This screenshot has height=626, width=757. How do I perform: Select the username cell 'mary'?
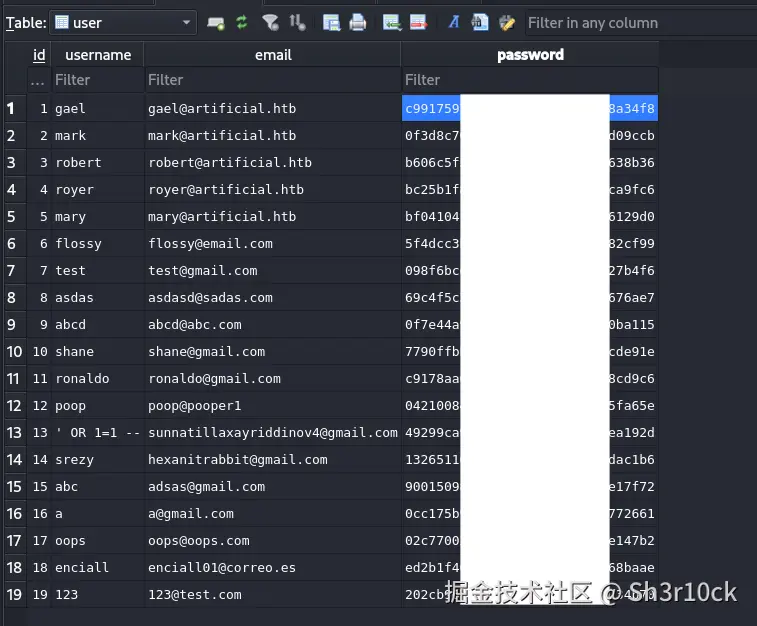(98, 216)
